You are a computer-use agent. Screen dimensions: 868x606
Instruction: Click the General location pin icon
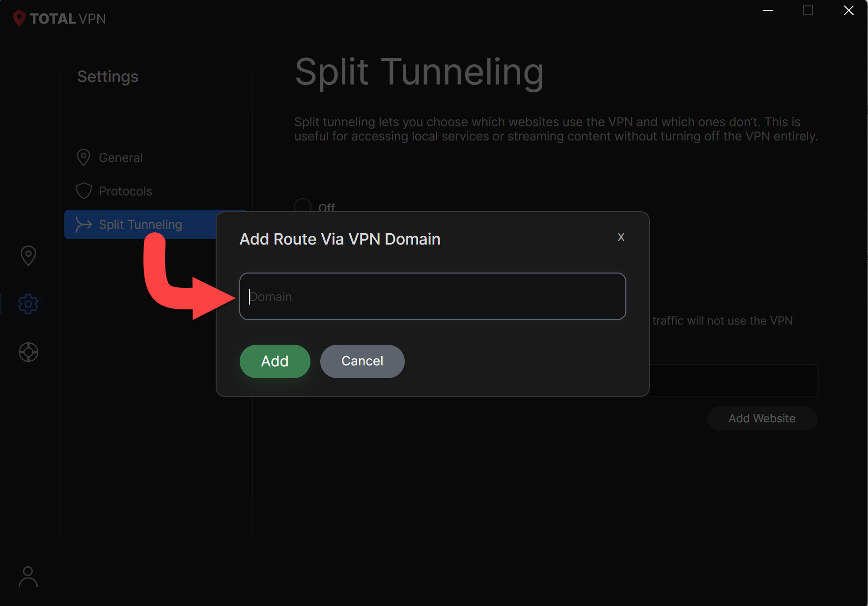(84, 158)
